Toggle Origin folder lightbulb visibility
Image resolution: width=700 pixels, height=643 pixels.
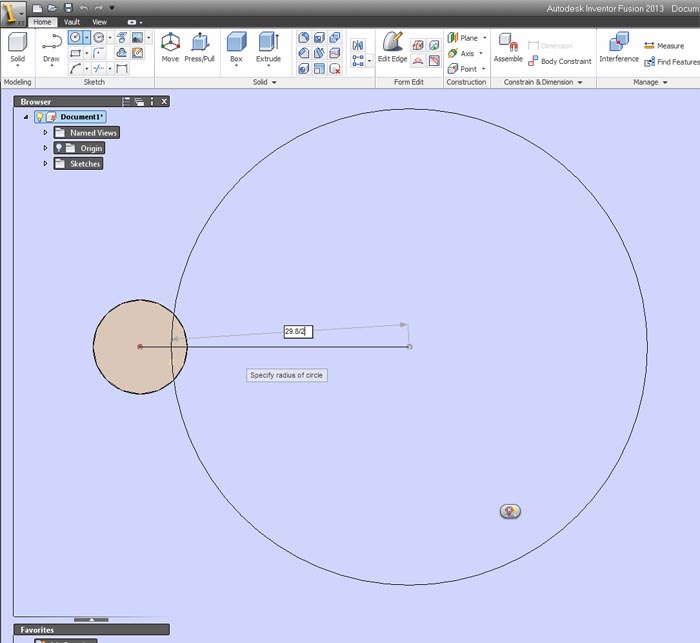[x=59, y=148]
